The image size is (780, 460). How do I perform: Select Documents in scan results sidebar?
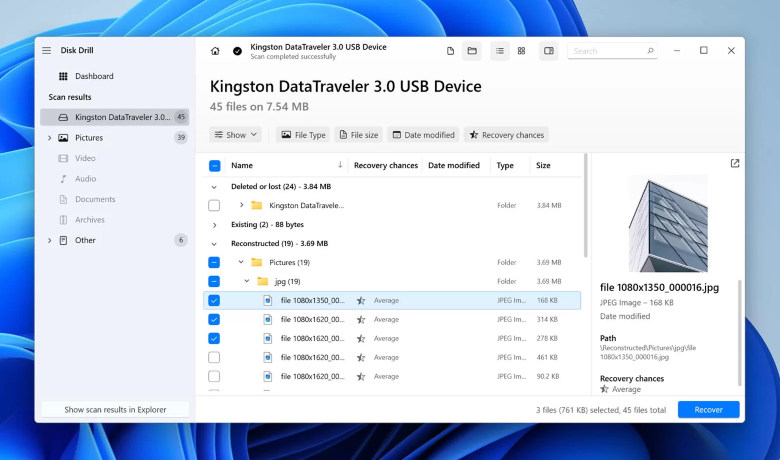[95, 199]
